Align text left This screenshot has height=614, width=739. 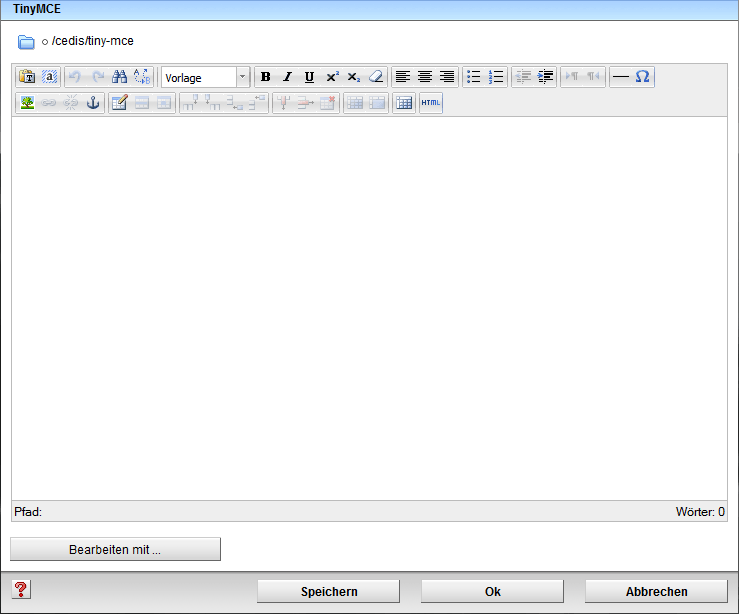click(402, 77)
